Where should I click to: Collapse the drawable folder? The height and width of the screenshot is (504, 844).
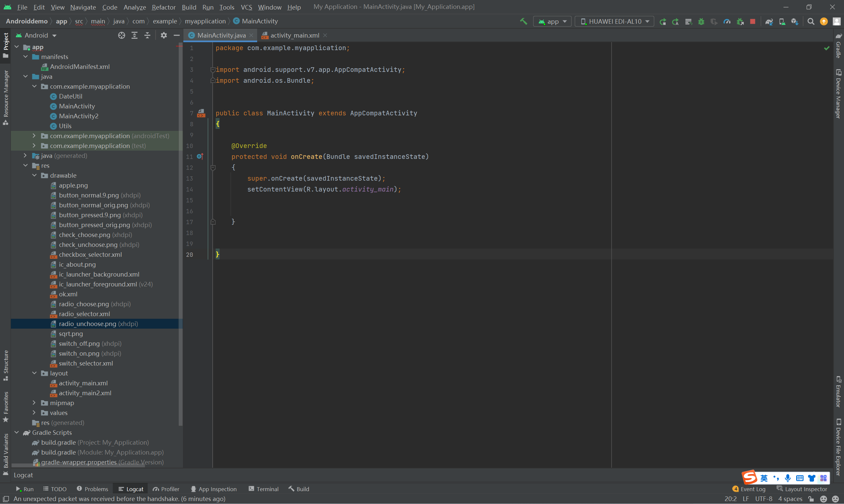click(x=34, y=175)
